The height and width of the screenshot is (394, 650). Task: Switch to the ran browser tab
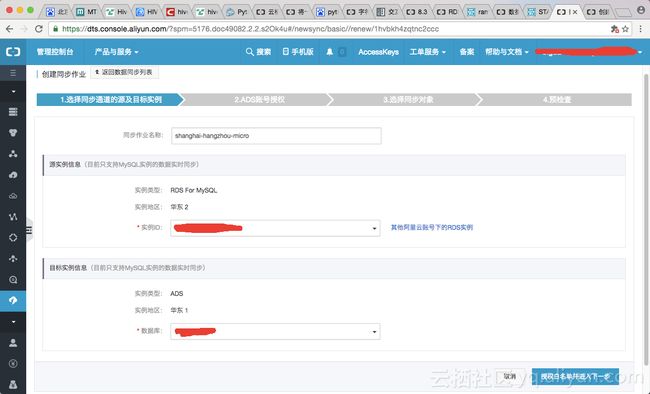pos(477,12)
